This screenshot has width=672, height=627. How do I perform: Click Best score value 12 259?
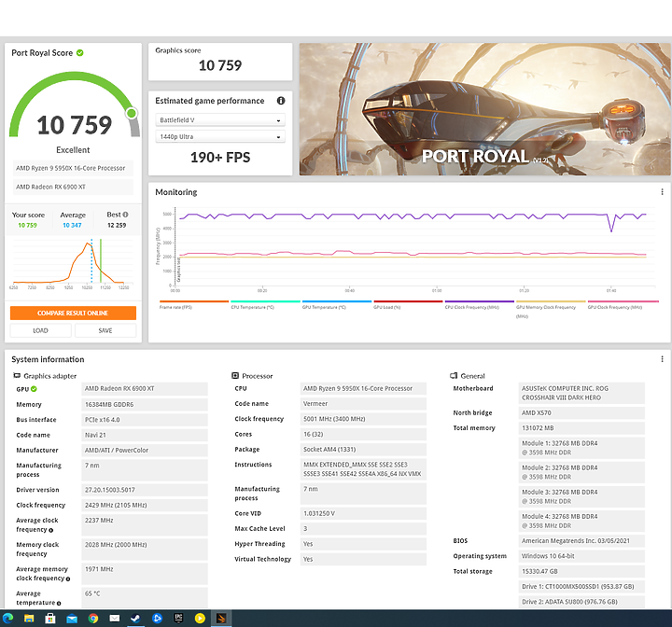tap(117, 225)
